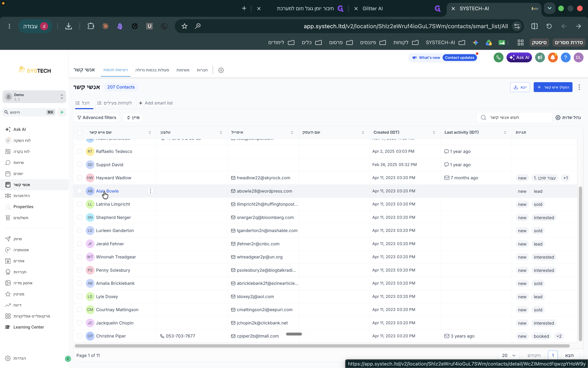The width and height of the screenshot is (588, 368).
Task: Click the horizontal scrollbar under contacts table
Action: [x=322, y=346]
